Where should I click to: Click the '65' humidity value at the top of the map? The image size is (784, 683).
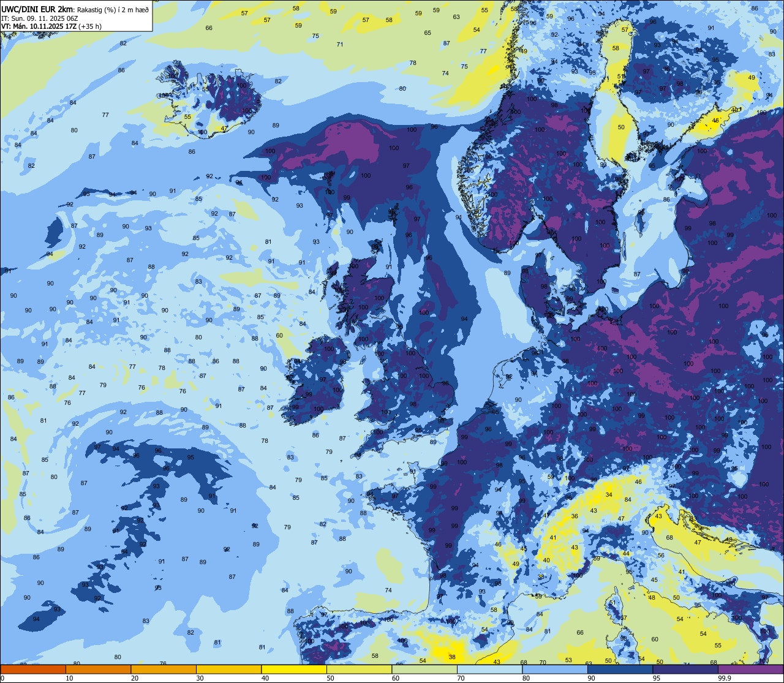(x=428, y=32)
